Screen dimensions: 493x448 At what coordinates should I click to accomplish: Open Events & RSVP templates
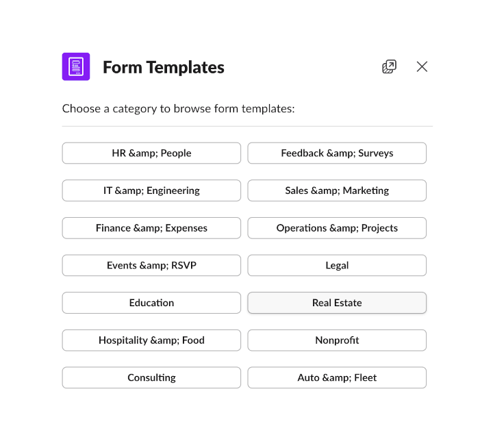[x=151, y=265]
